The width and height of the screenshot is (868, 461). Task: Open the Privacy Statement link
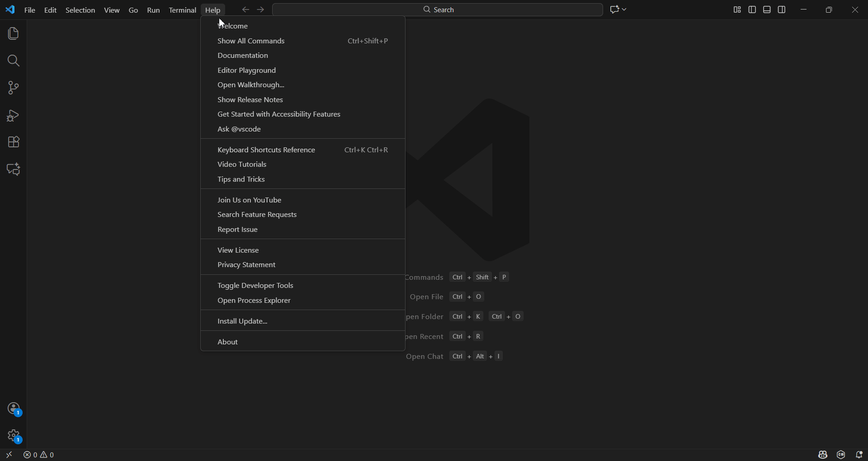[246, 265]
